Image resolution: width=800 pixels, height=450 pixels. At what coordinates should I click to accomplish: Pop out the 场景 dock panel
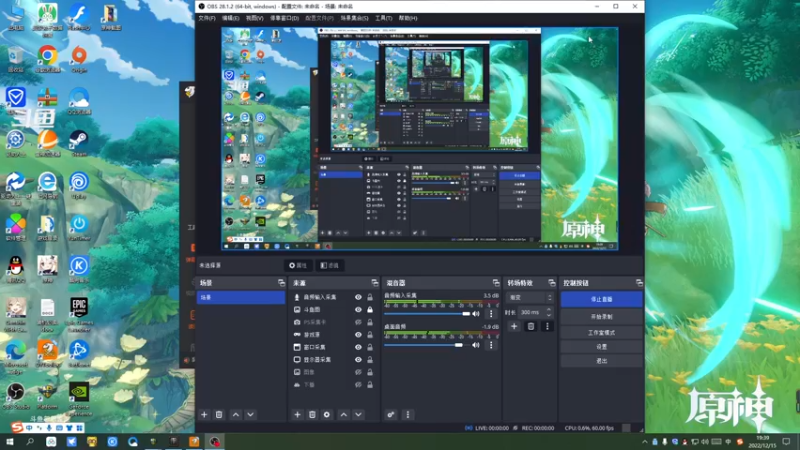click(281, 283)
